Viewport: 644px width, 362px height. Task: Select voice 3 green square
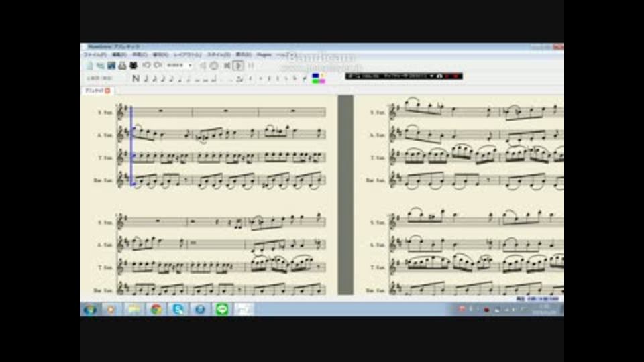point(315,81)
